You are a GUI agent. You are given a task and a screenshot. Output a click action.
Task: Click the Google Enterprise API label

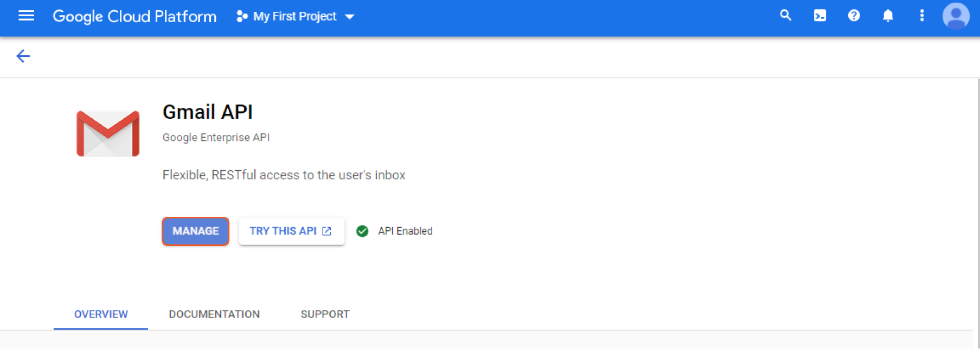click(216, 138)
